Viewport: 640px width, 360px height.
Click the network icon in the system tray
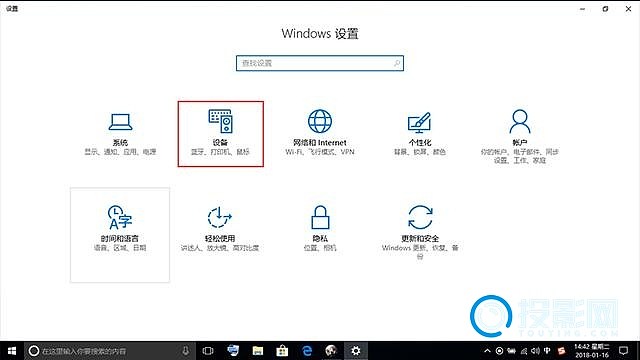(x=524, y=351)
